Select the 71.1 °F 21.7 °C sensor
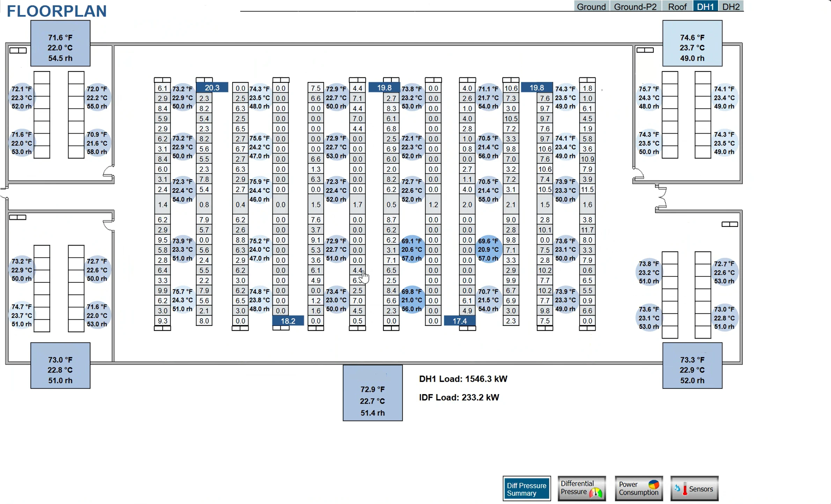The image size is (831, 504). tap(488, 97)
